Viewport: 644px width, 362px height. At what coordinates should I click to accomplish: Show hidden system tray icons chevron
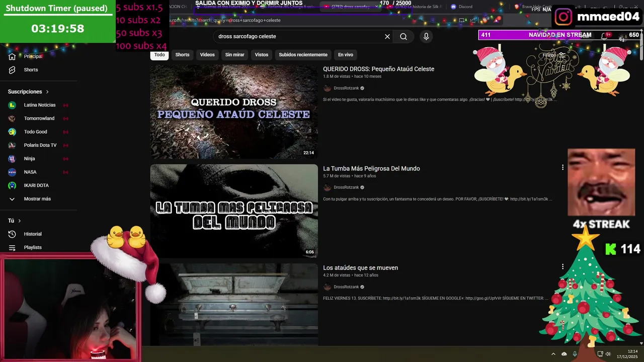(x=553, y=354)
